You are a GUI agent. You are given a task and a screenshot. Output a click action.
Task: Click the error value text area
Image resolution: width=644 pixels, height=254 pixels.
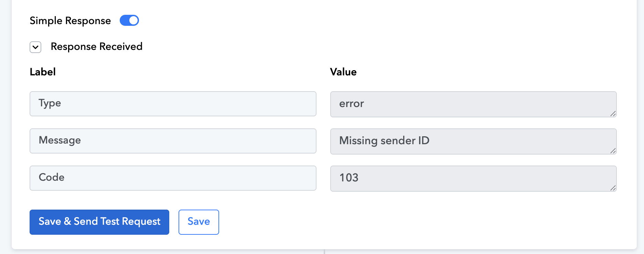click(473, 104)
